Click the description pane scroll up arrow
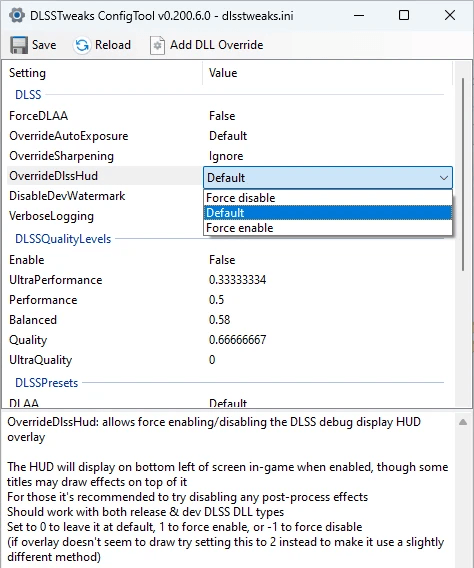474x568 pixels. [463, 422]
